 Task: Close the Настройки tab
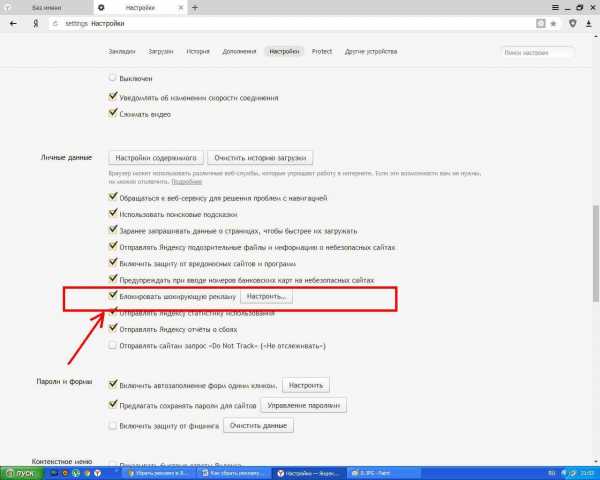pyautogui.click(x=181, y=8)
